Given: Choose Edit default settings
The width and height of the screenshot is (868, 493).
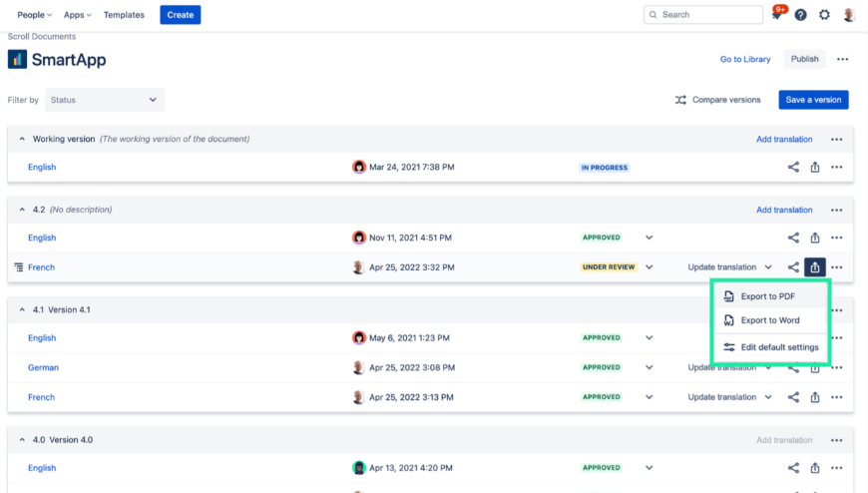Looking at the screenshot, I should [x=778, y=347].
